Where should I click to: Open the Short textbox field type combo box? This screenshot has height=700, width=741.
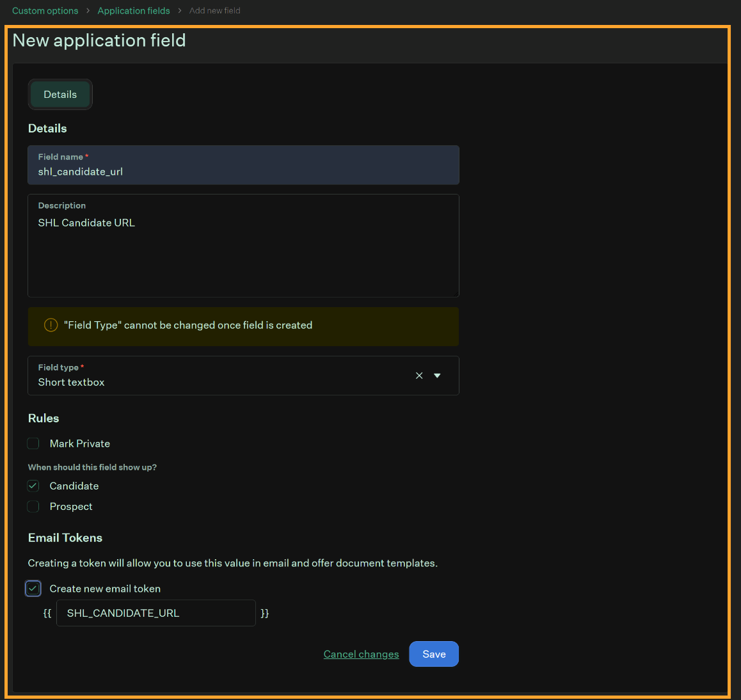(243, 376)
